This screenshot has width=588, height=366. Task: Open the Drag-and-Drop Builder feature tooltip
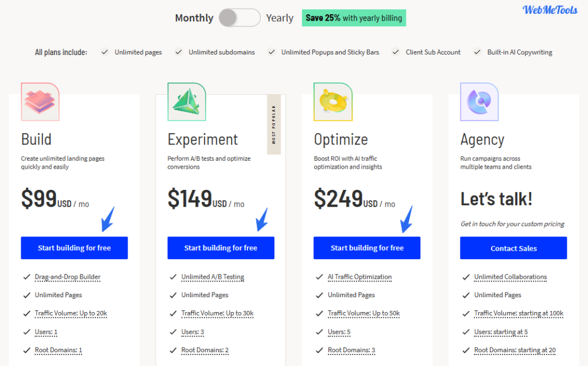(x=68, y=277)
